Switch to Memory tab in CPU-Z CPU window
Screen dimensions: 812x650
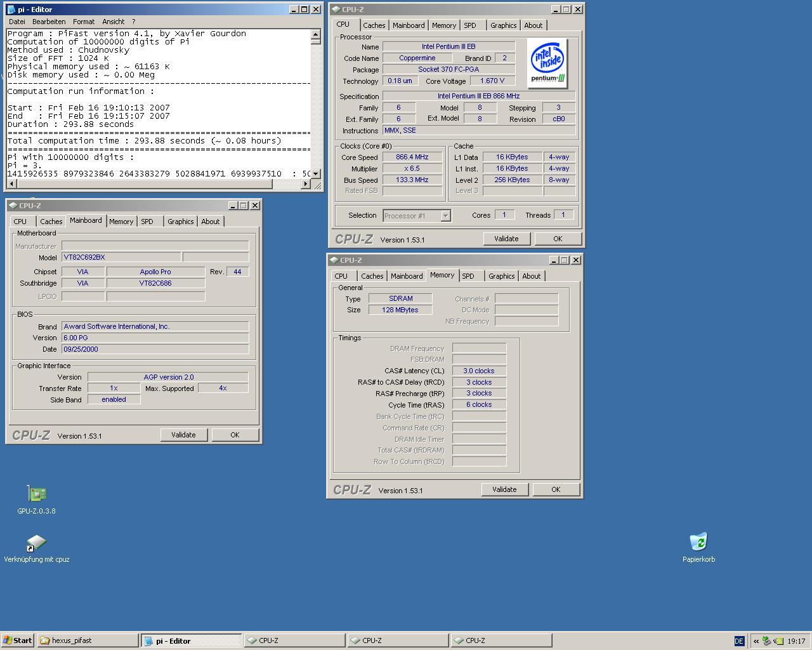444,25
